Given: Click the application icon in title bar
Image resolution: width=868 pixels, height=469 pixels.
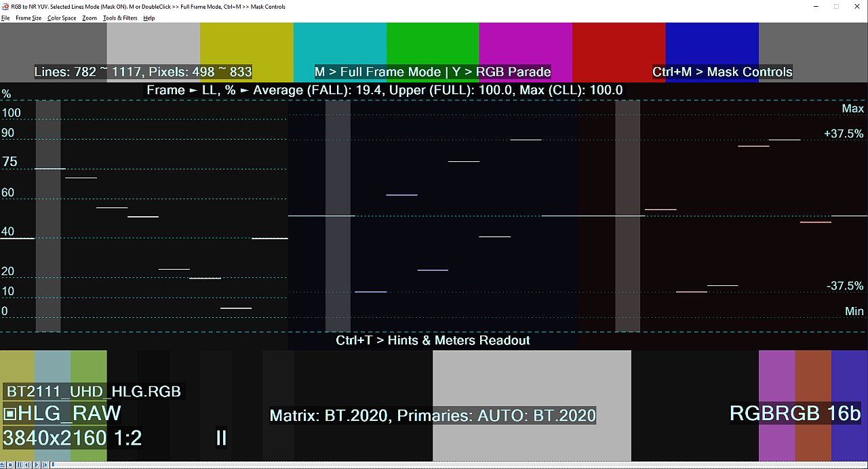Looking at the screenshot, I should 5,6.
